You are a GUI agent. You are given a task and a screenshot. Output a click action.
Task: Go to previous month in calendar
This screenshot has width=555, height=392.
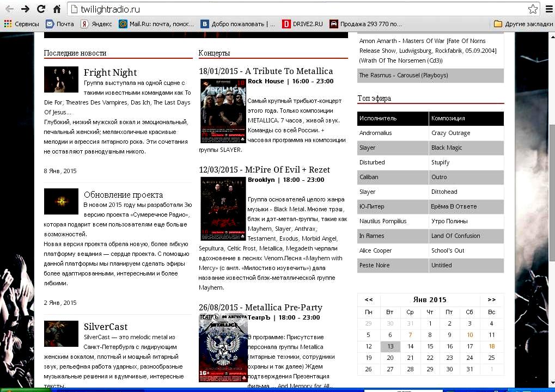(x=369, y=299)
